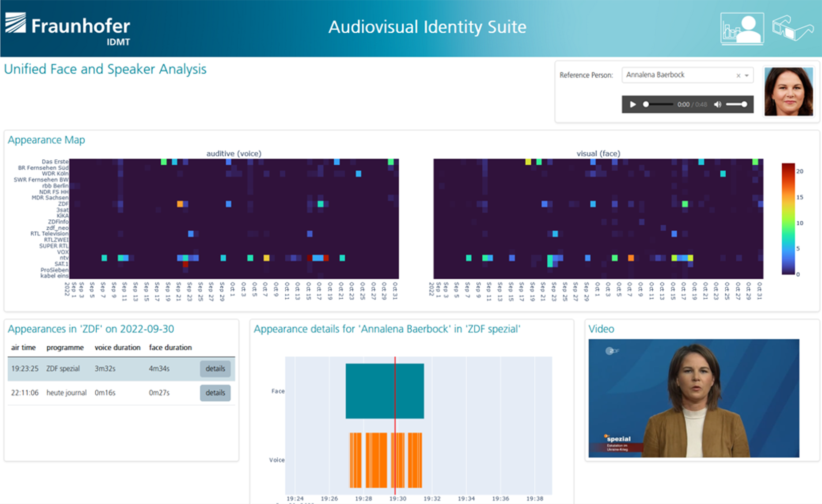Click the ZDF spezial video preview

pyautogui.click(x=693, y=398)
